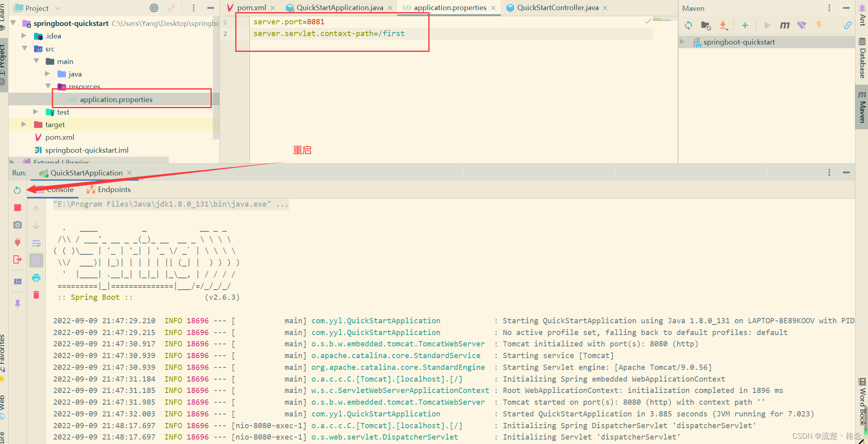Click the java.exe command line in console
This screenshot has width=868, height=444.
tap(170, 204)
